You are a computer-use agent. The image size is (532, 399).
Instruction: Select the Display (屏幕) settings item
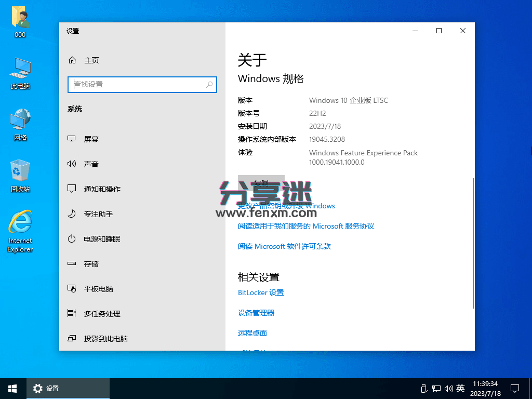[x=91, y=139]
